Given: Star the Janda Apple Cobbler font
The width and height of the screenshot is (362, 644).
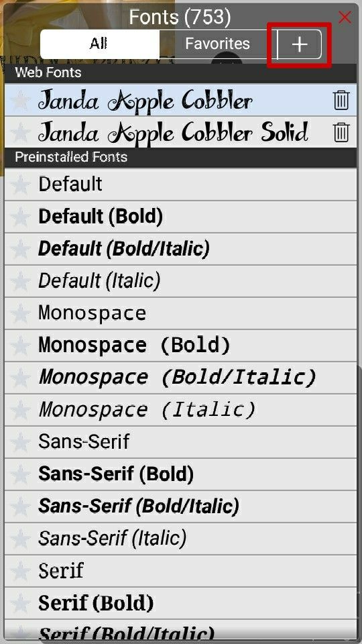Looking at the screenshot, I should pyautogui.click(x=20, y=101).
